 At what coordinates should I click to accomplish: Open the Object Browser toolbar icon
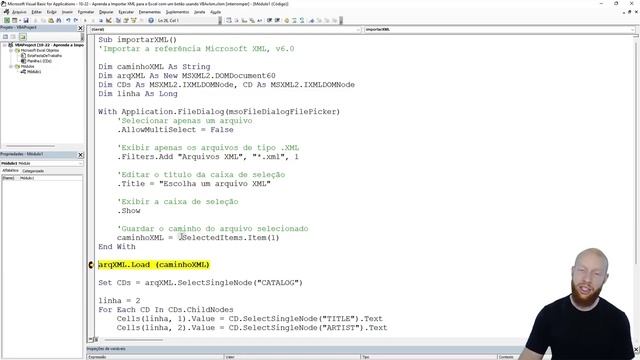point(133,20)
